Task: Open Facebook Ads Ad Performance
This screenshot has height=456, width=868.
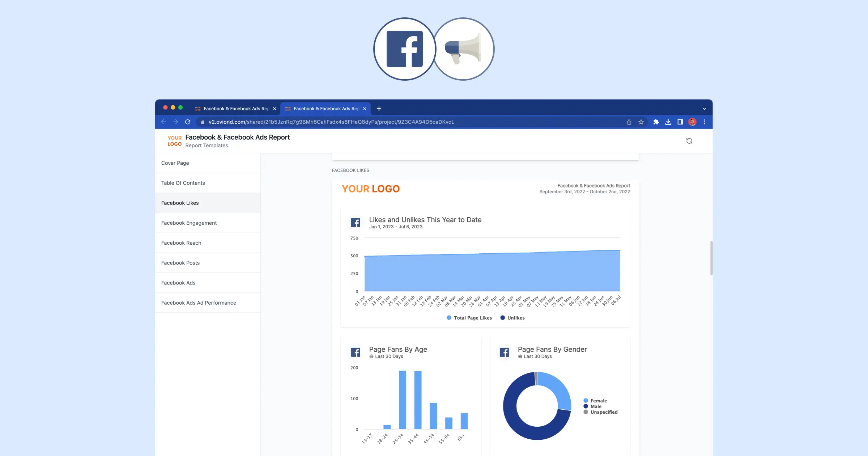Action: point(208,303)
